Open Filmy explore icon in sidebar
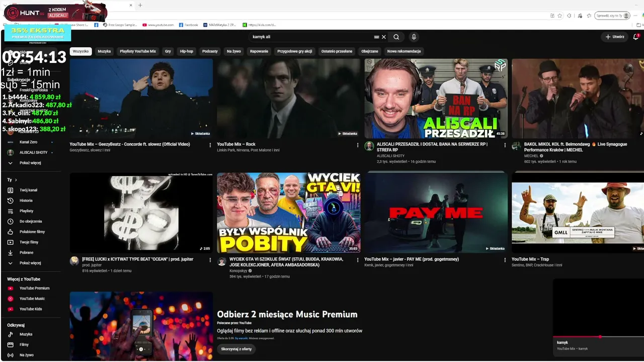 coord(10,345)
